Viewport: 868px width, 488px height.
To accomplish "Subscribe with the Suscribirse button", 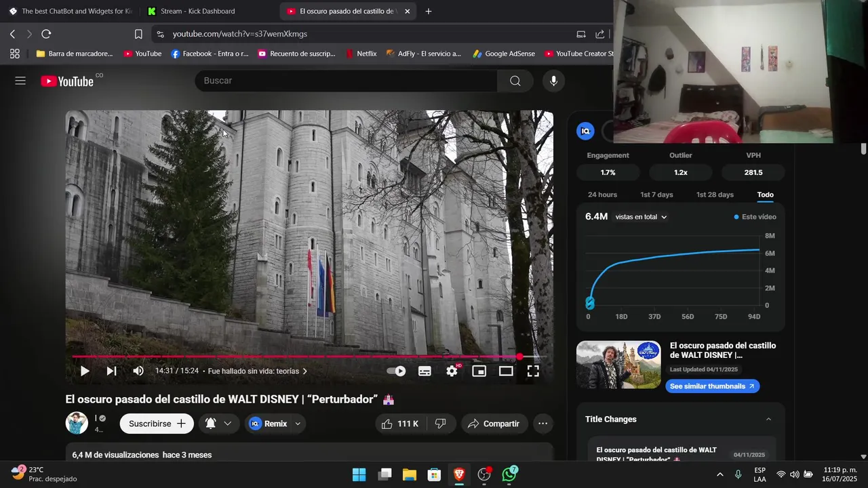I will click(157, 424).
